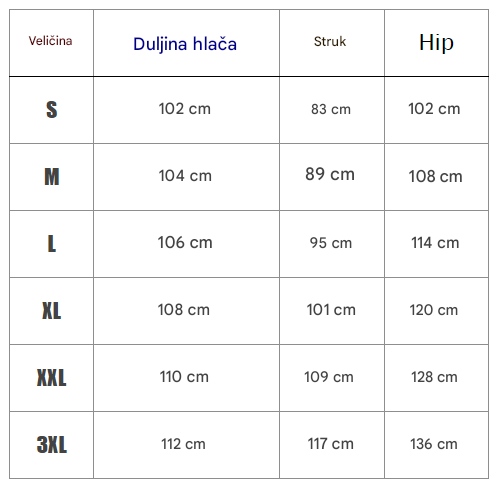The height and width of the screenshot is (487, 496).
Task: Select the 110 cm length cell
Action: [184, 377]
